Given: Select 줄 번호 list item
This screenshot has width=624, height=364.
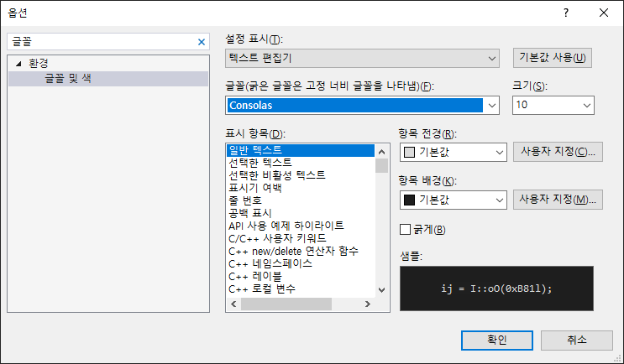Looking at the screenshot, I should pos(301,200).
